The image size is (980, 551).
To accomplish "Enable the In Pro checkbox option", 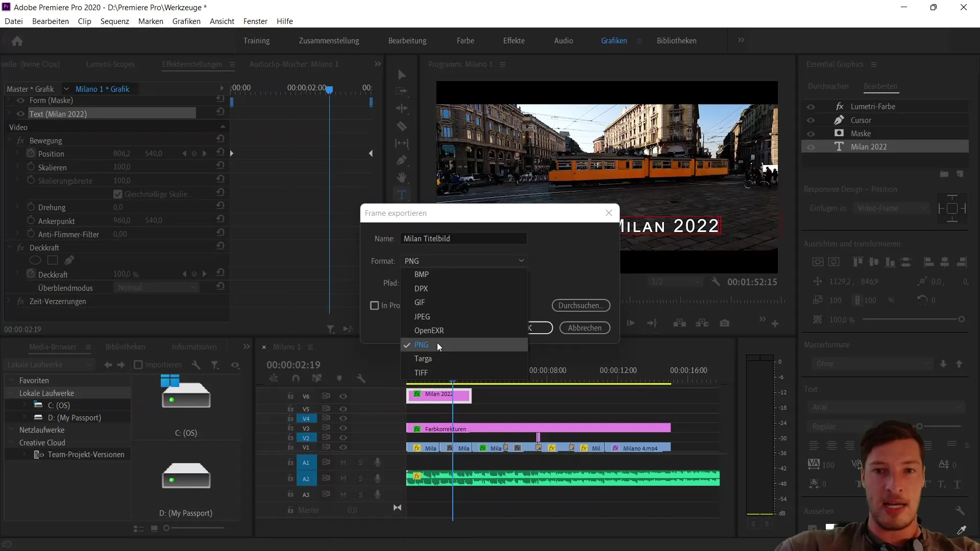I will (x=374, y=306).
